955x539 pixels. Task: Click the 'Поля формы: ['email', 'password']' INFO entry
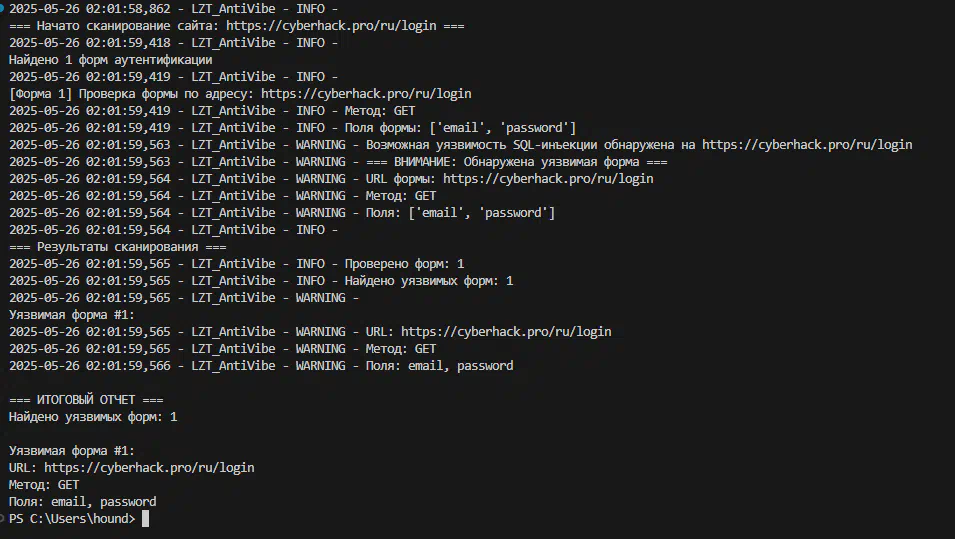(460, 128)
